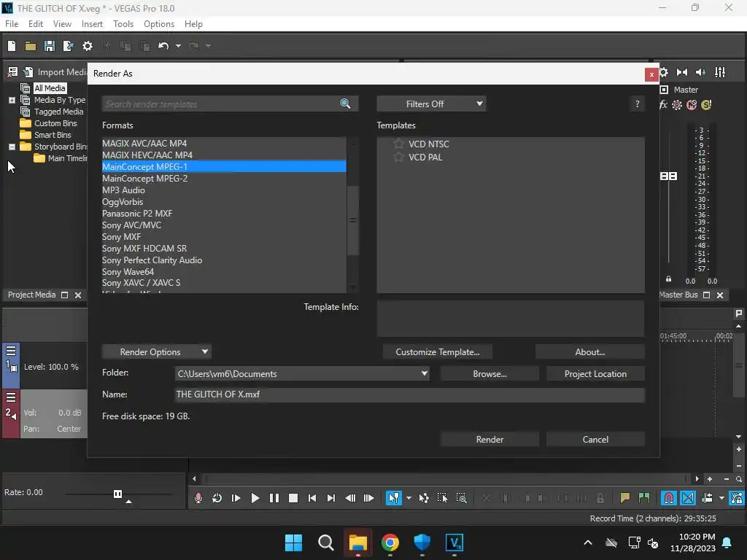Click the Project Location button
This screenshot has height=560, width=747.
(x=595, y=374)
